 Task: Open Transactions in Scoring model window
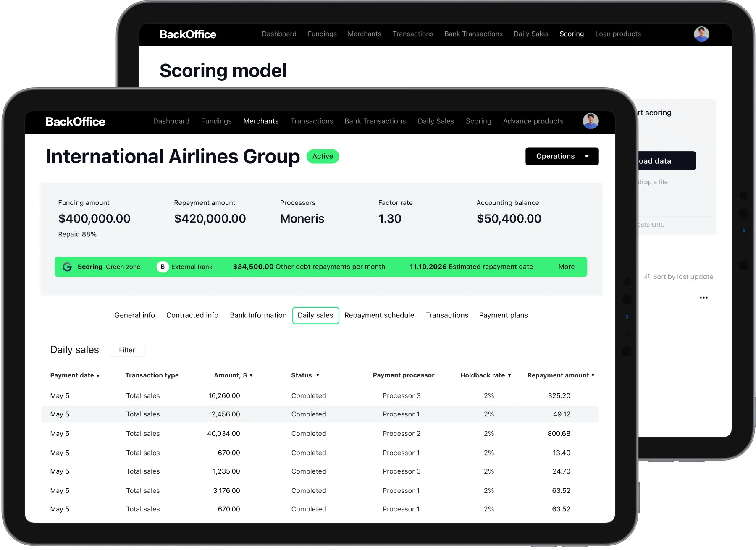413,34
